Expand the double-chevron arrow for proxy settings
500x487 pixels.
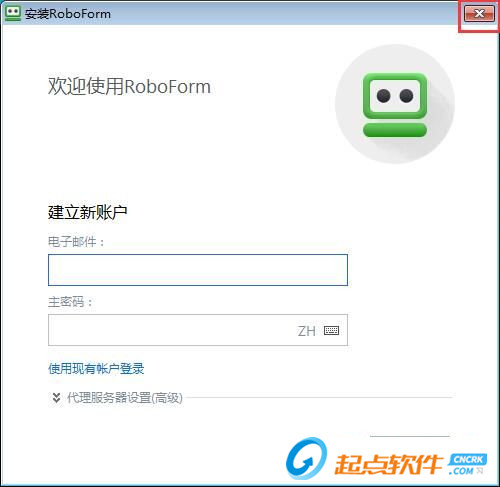56,397
